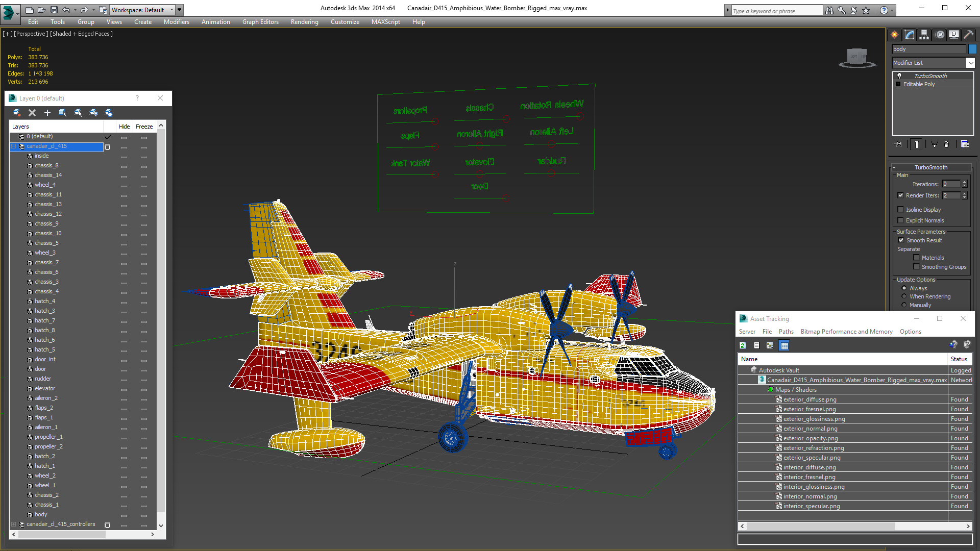
Task: Toggle Isolate Display checkbox on
Action: pos(901,209)
